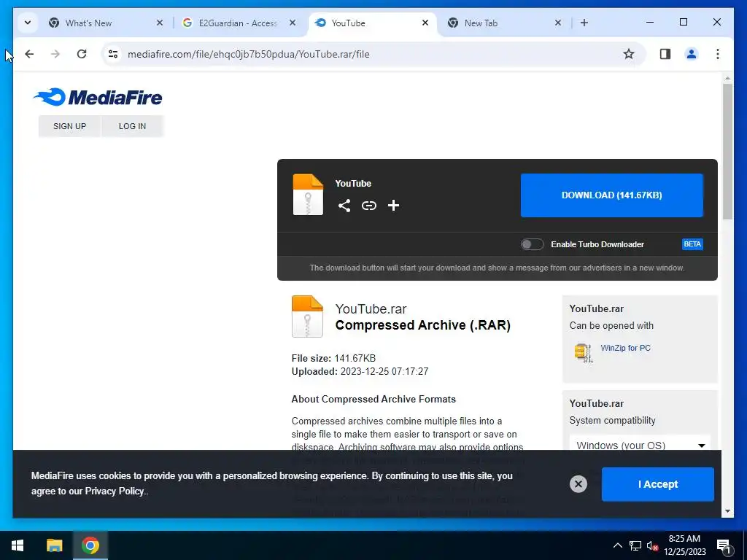Viewport: 747px width, 560px height.
Task: Open the WinZip for PC link
Action: [625, 348]
